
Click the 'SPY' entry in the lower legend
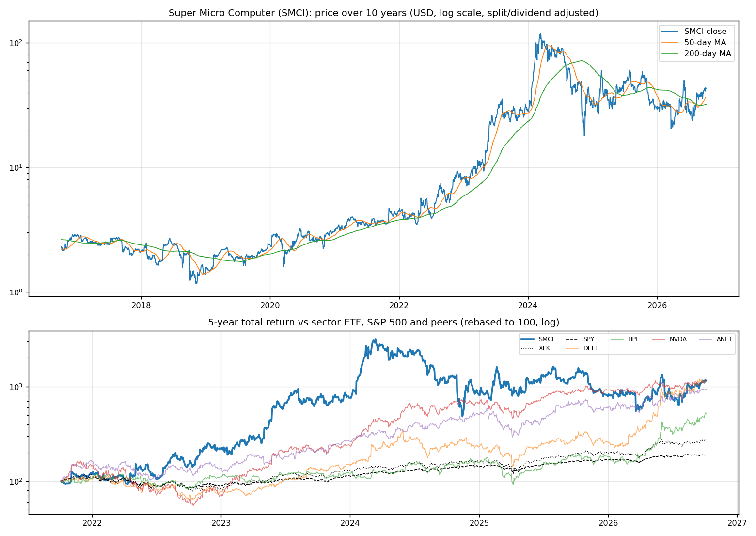[580, 339]
